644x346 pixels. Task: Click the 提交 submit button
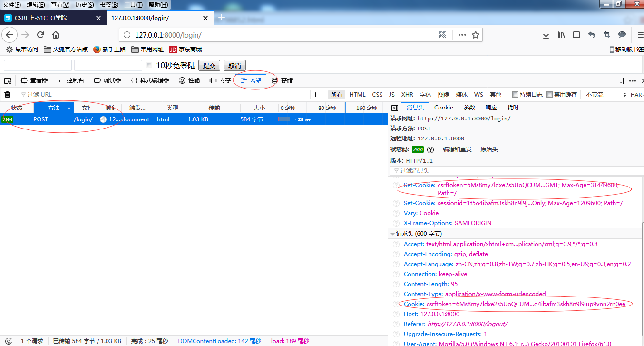click(x=209, y=65)
